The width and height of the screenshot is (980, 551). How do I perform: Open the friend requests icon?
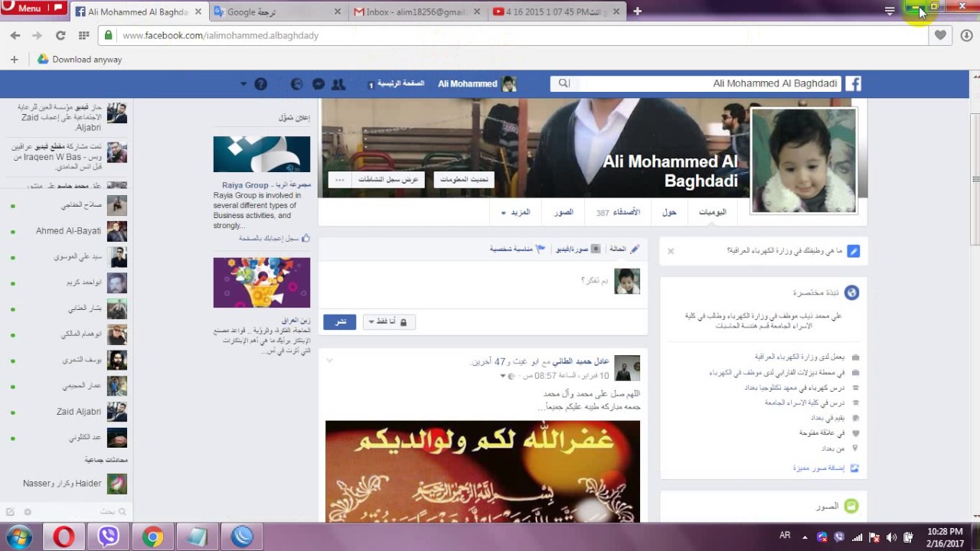coord(338,83)
